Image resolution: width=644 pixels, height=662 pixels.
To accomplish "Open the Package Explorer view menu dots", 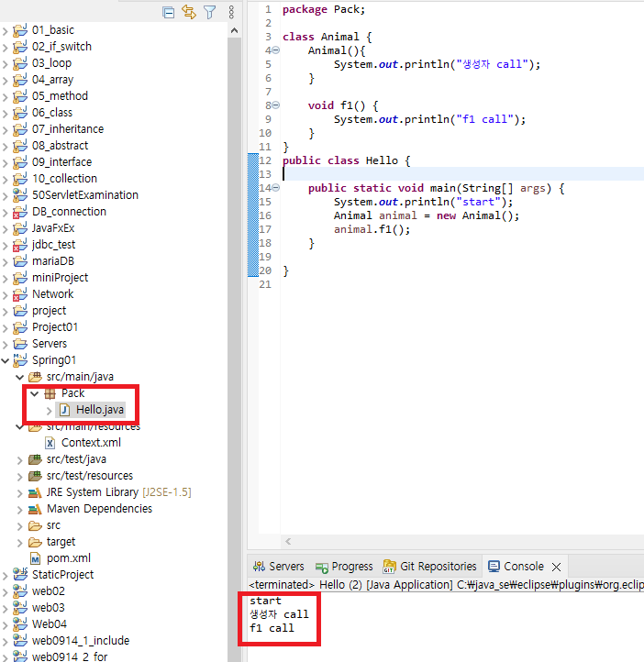I will coord(231,12).
